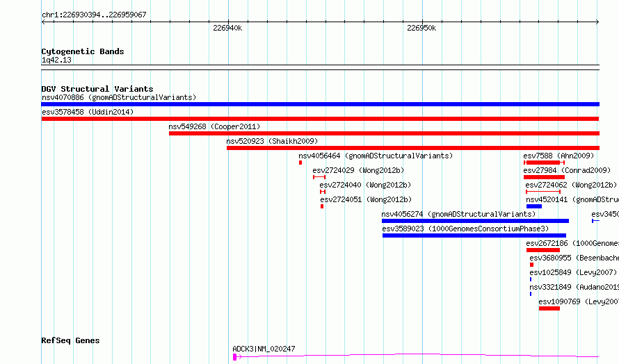Screen dimensions: 619x364
Task: Open the esv2724062 (Wong2012b) variant label
Action: click(x=571, y=185)
